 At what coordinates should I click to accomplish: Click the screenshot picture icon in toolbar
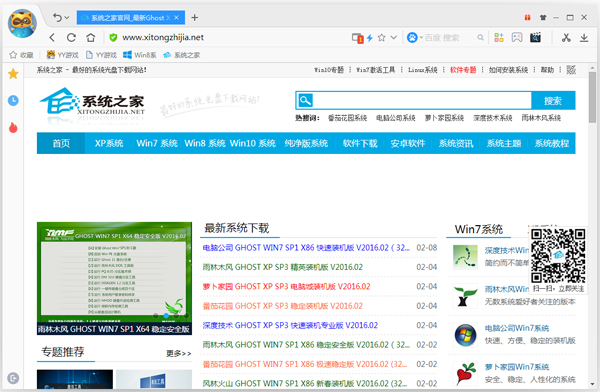coord(517,38)
